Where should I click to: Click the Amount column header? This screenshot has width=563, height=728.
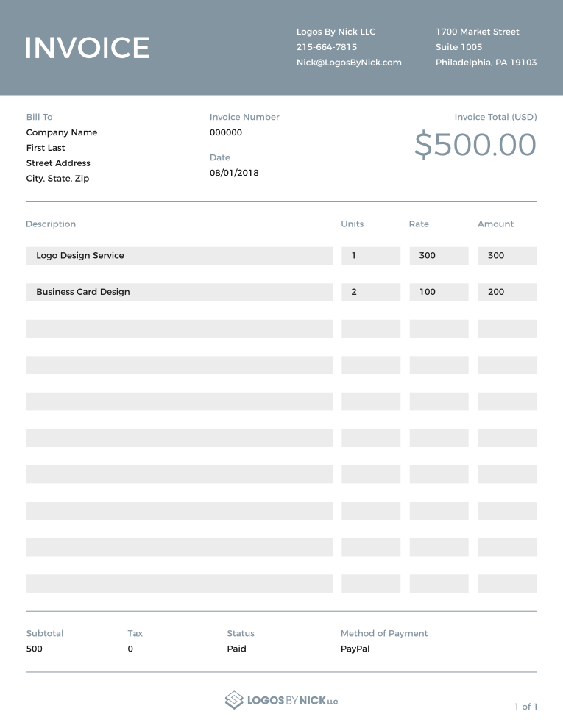click(x=495, y=224)
